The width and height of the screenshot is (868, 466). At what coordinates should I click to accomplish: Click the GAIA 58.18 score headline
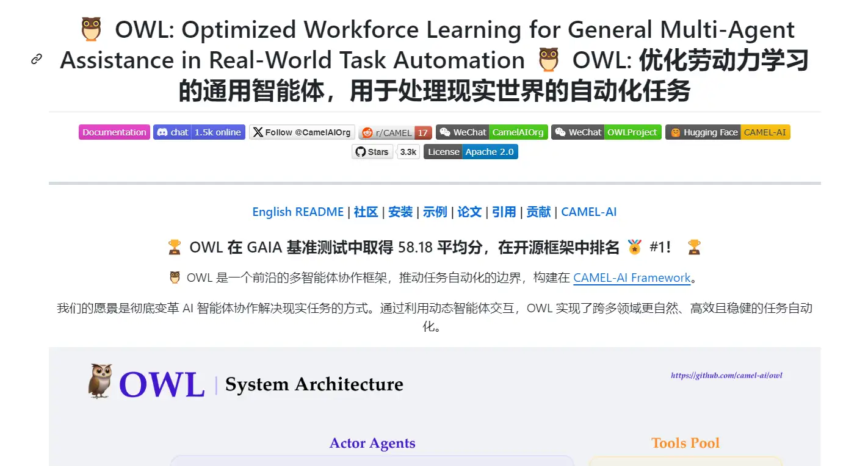click(434, 247)
